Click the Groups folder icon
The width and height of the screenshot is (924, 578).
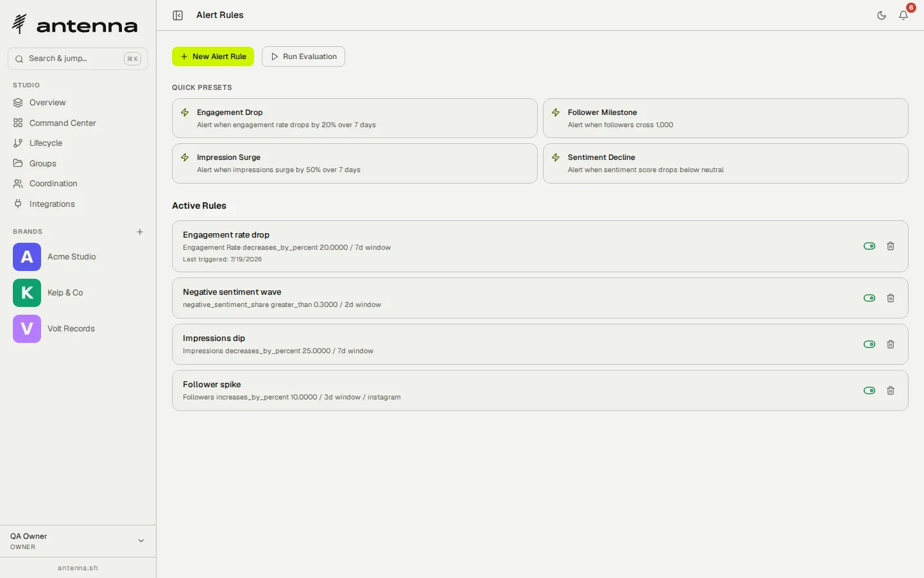coord(18,163)
